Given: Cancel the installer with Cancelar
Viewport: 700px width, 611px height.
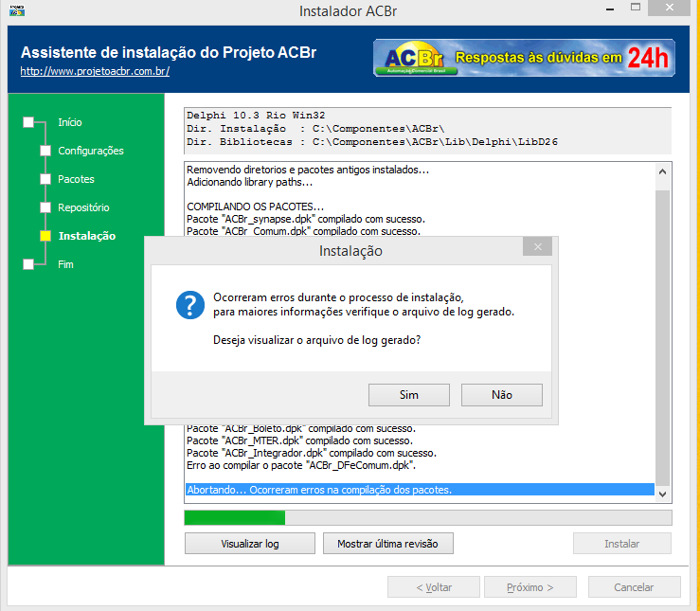Looking at the screenshot, I should pyautogui.click(x=634, y=587).
